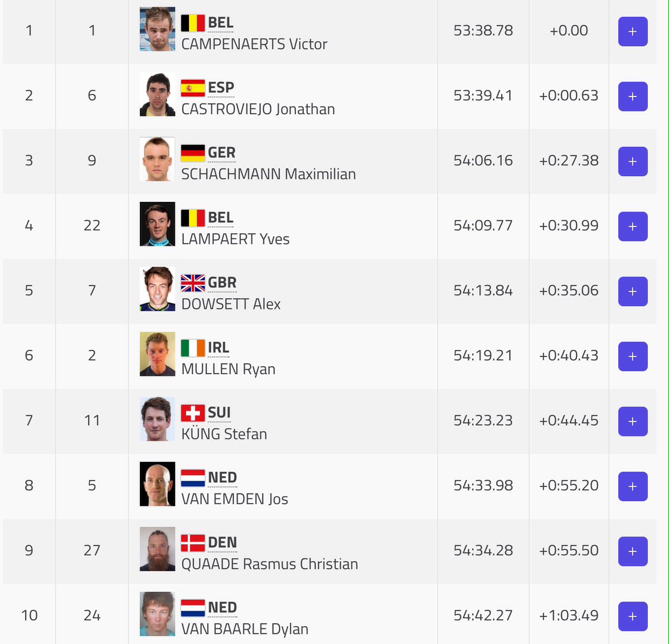669x644 pixels.
Task: Click plus icon for Van Baarle Dylan
Action: (633, 616)
